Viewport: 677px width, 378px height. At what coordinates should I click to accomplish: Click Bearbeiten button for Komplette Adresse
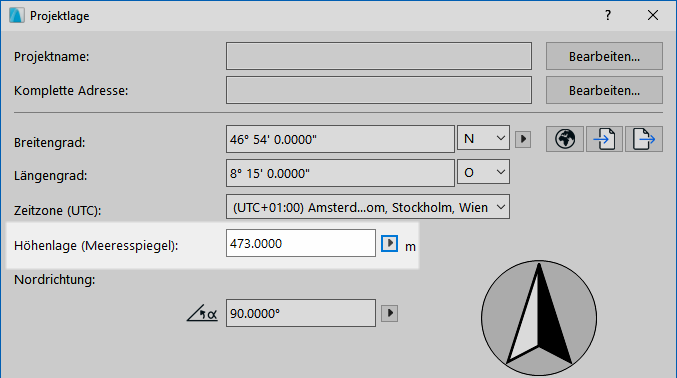click(604, 90)
